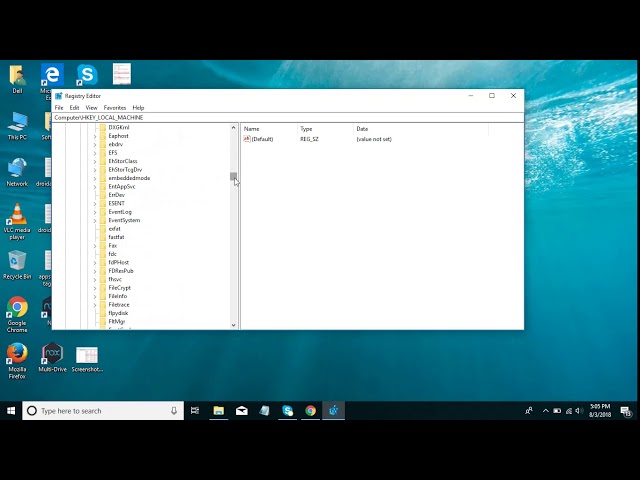
Task: Select the embeddedmode key
Action: point(129,178)
